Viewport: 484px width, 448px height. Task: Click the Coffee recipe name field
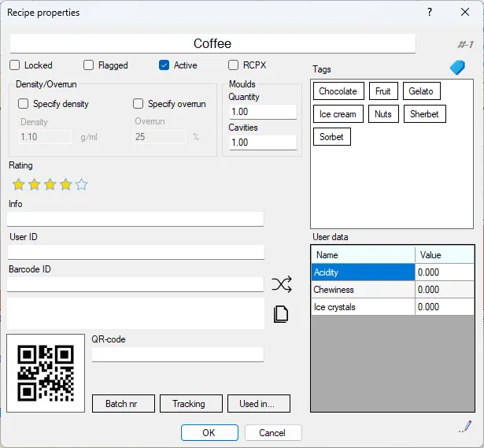point(212,43)
